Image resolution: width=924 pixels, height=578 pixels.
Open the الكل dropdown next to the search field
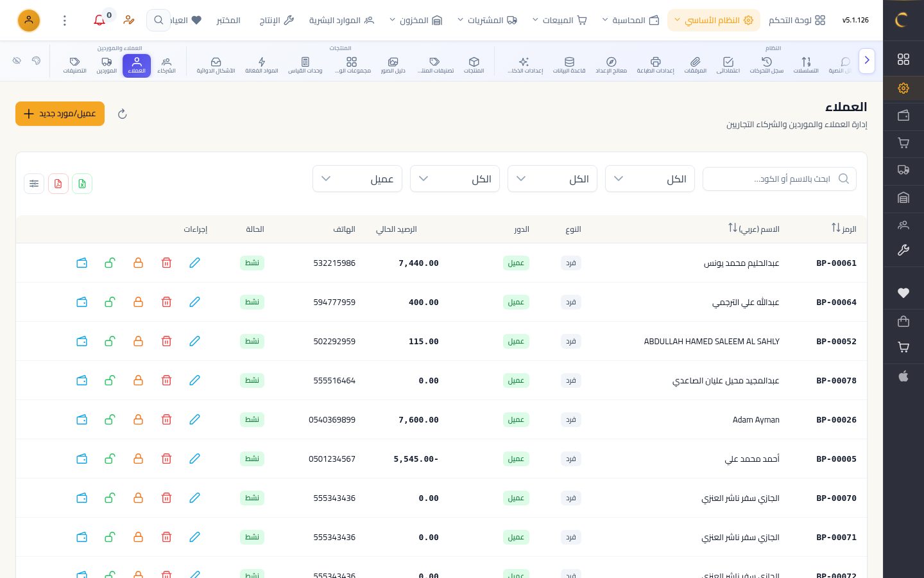(650, 179)
